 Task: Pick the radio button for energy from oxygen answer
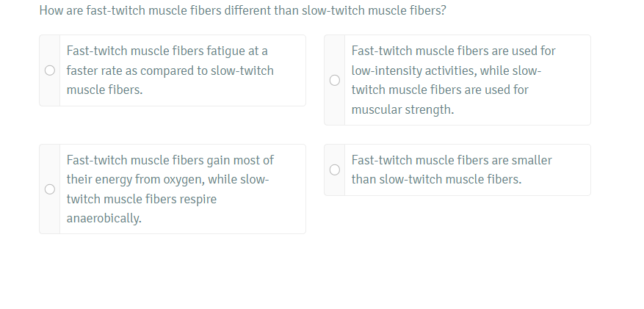[50, 189]
